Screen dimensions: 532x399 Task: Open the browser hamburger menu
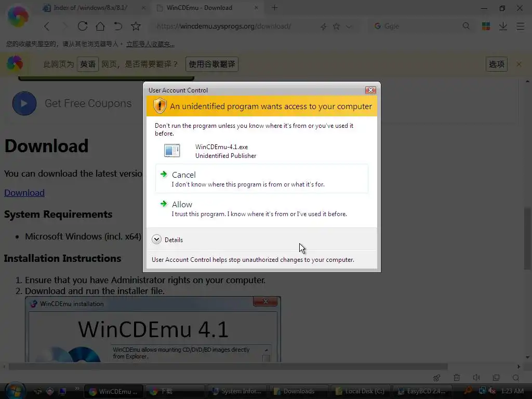click(x=521, y=26)
